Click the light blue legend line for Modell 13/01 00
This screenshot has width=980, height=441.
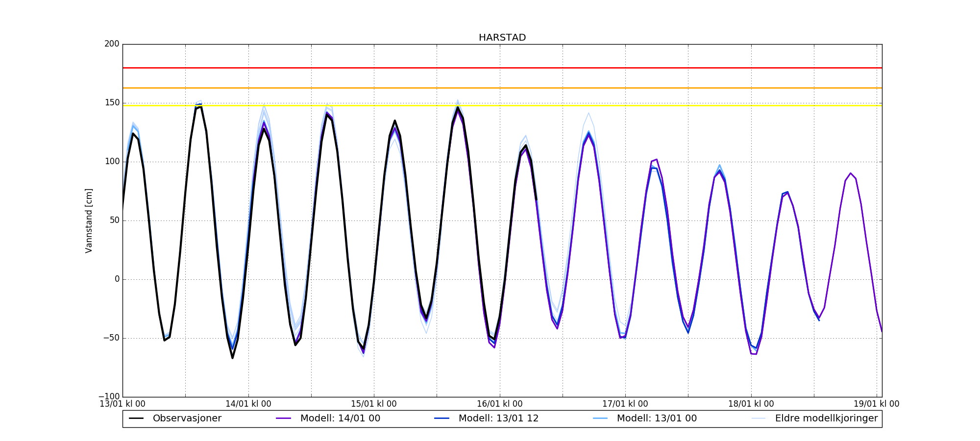[600, 418]
